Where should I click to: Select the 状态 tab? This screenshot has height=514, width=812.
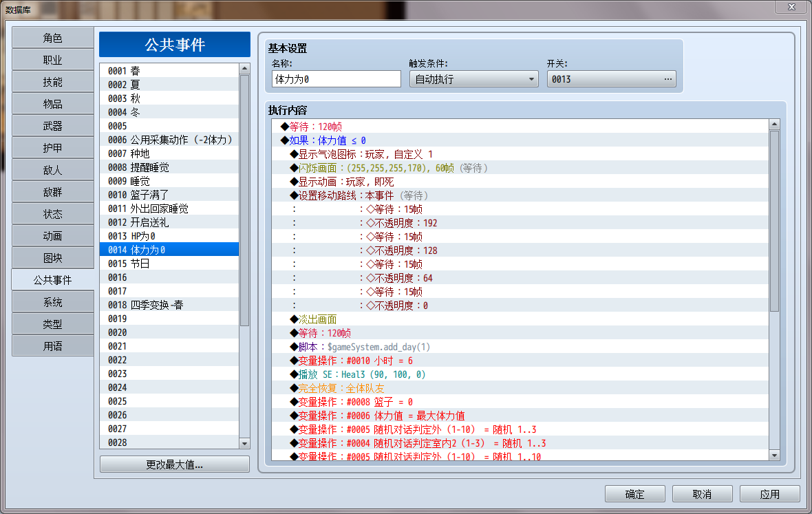[52, 214]
